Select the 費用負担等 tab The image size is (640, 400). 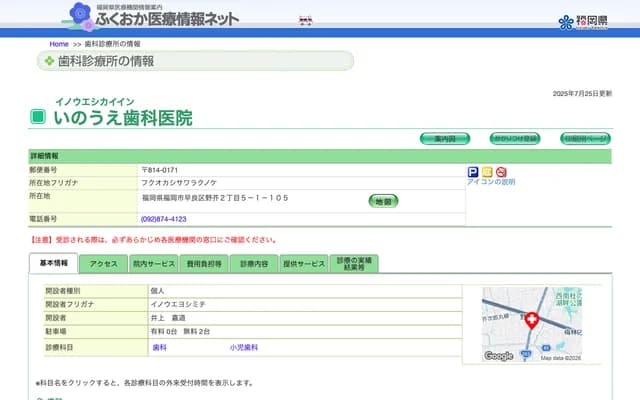click(x=203, y=264)
